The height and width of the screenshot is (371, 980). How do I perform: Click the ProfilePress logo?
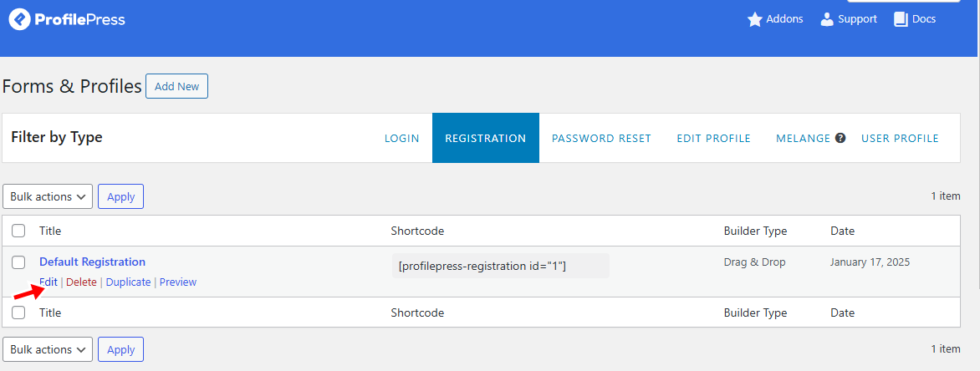tap(67, 19)
